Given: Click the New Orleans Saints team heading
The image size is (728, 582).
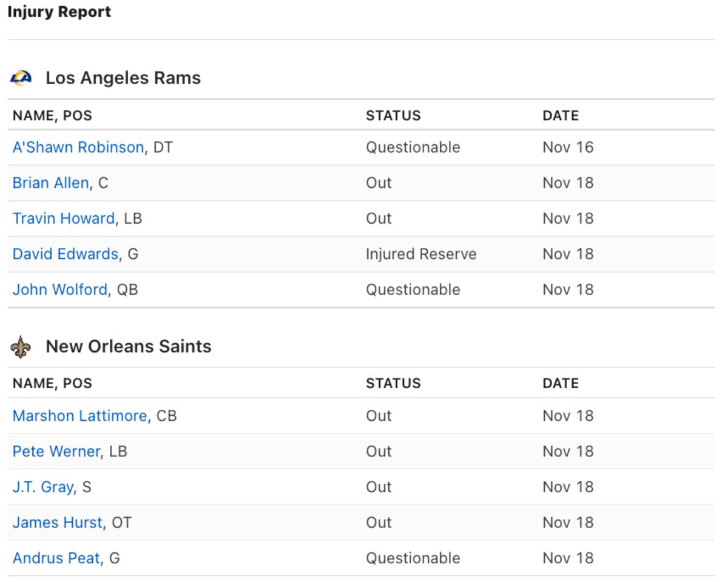Looking at the screenshot, I should [x=129, y=347].
